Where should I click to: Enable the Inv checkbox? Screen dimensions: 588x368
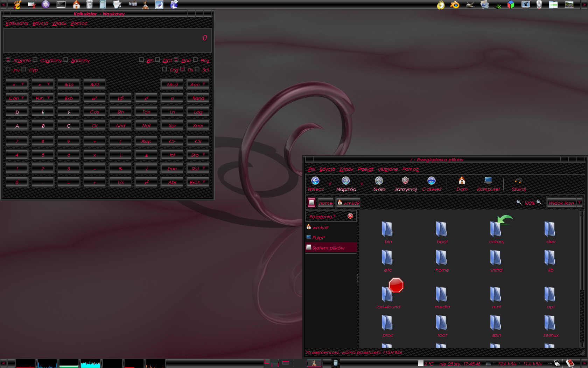tap(13, 70)
